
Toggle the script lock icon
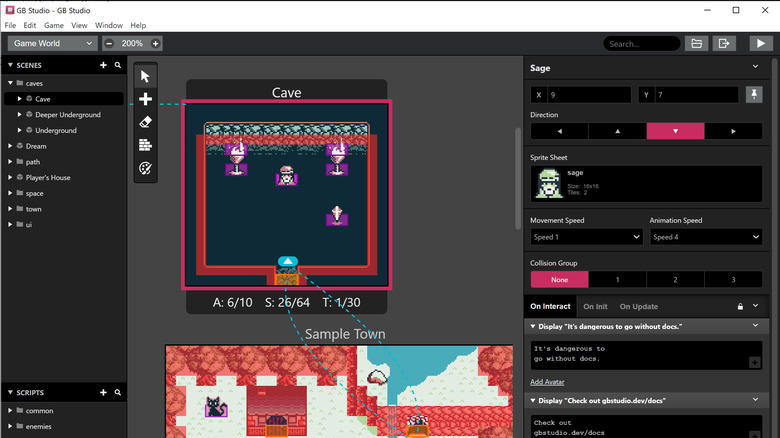coord(740,307)
